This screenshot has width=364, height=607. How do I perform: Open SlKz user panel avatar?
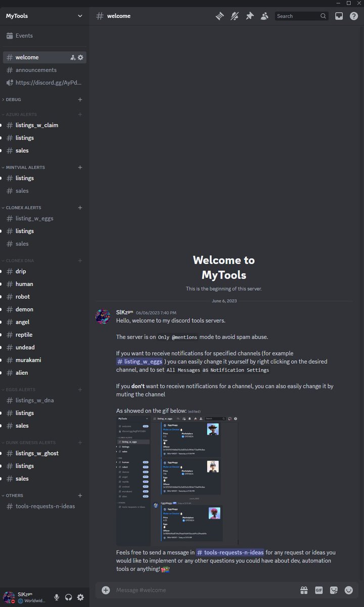(9, 597)
